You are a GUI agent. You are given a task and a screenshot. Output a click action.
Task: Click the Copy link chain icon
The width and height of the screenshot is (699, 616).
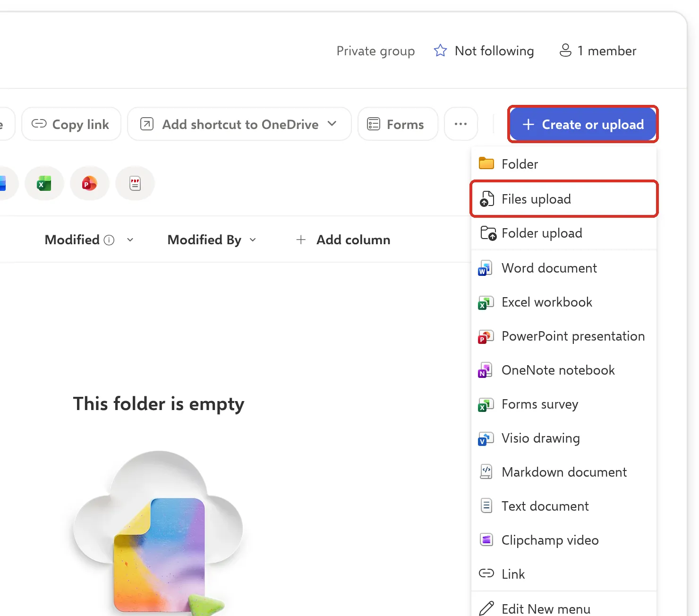(x=39, y=124)
